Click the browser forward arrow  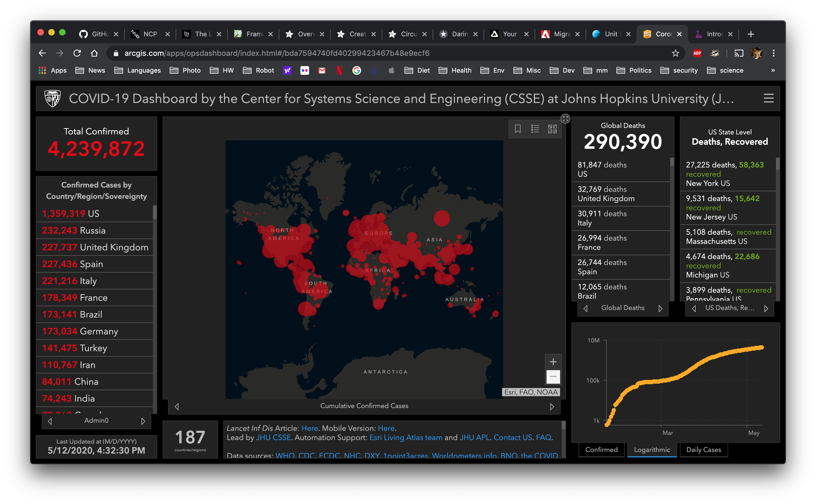tap(59, 53)
